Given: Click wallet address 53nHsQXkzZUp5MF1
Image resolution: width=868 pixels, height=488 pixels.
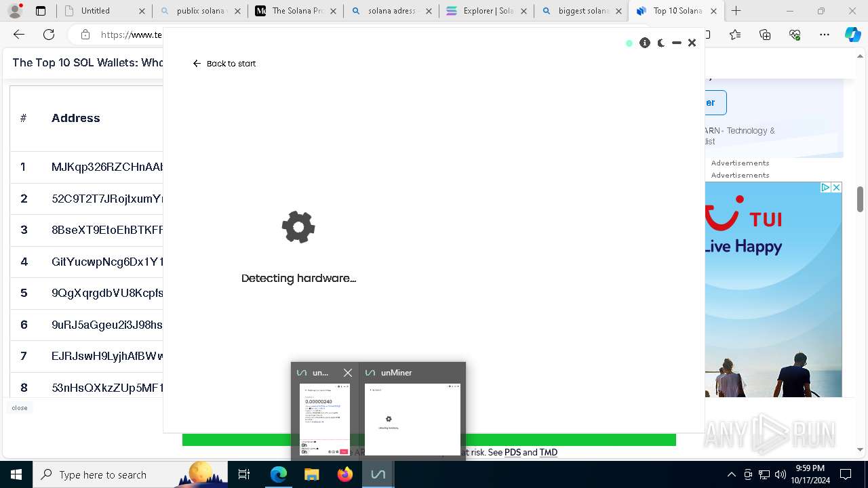Looking at the screenshot, I should (x=107, y=388).
